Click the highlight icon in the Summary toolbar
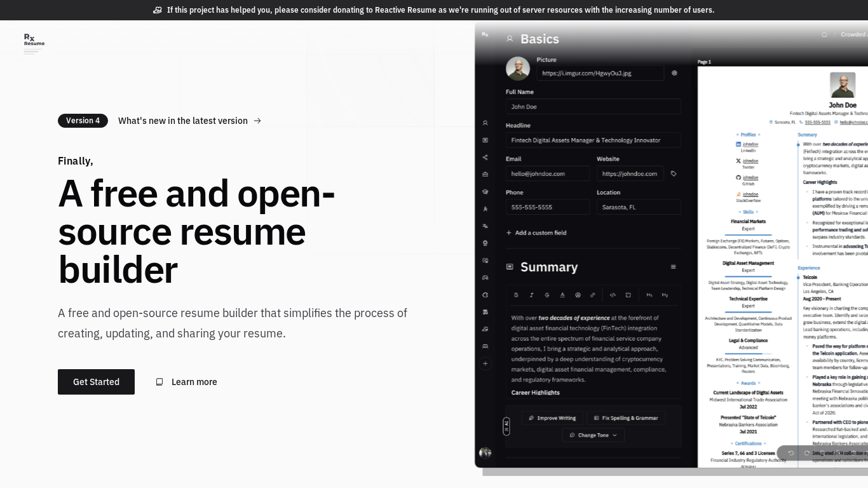The height and width of the screenshot is (488, 868). (578, 295)
